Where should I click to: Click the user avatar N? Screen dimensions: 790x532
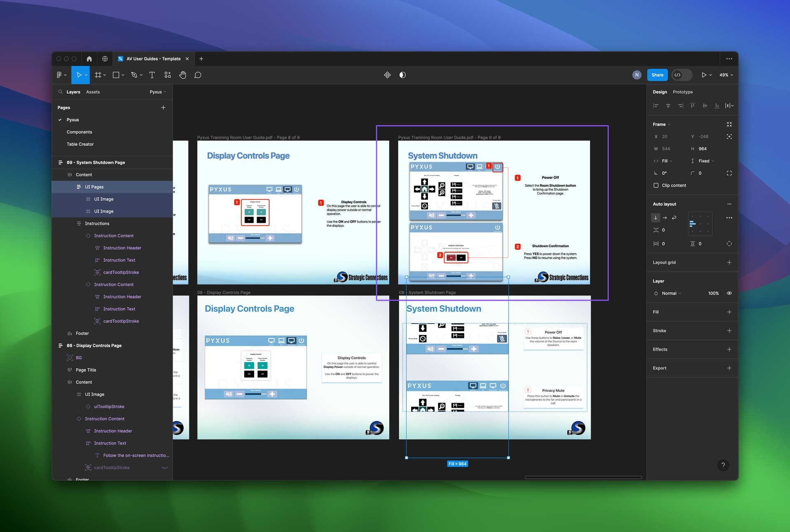(x=637, y=75)
